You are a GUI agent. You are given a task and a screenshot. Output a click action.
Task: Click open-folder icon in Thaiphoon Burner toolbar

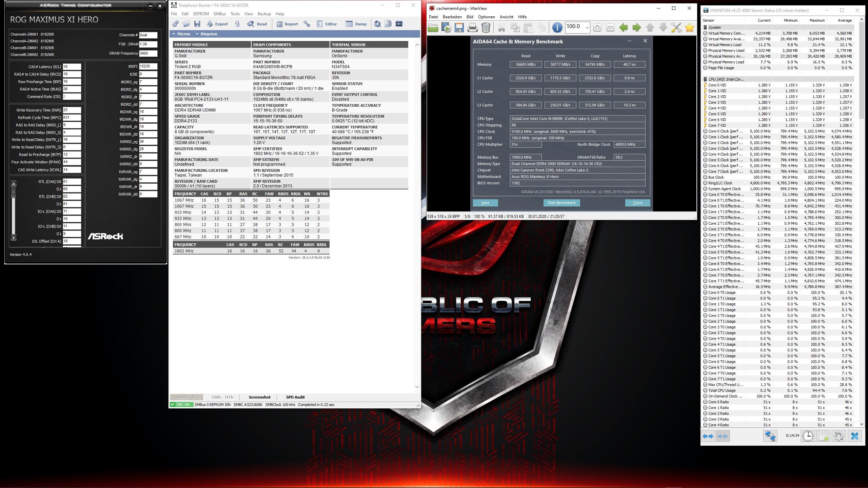(x=186, y=24)
